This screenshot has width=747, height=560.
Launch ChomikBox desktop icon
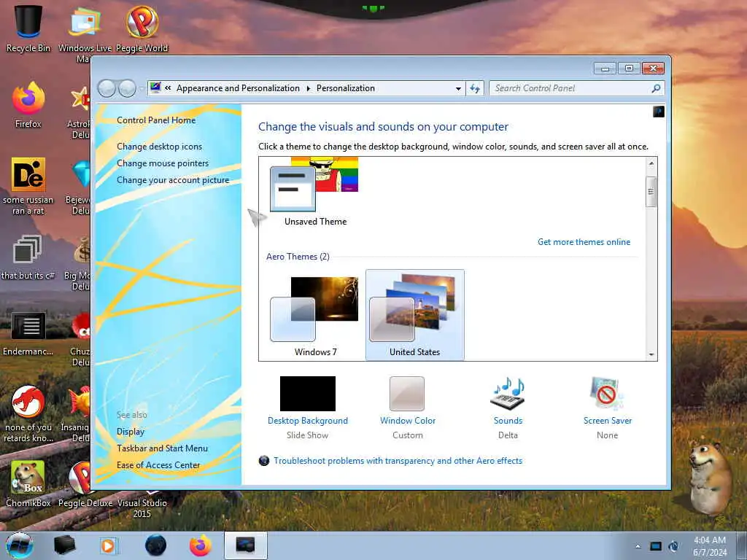[28, 484]
